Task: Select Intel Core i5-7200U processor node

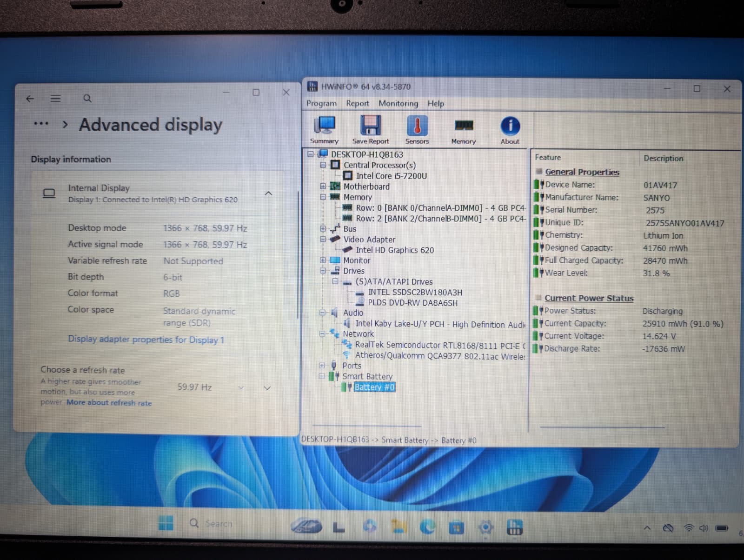Action: pyautogui.click(x=391, y=176)
